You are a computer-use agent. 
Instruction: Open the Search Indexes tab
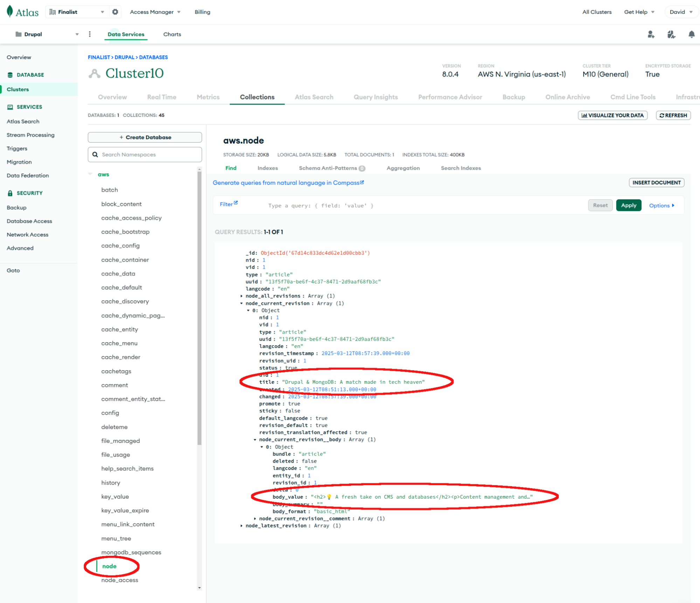[x=460, y=168]
